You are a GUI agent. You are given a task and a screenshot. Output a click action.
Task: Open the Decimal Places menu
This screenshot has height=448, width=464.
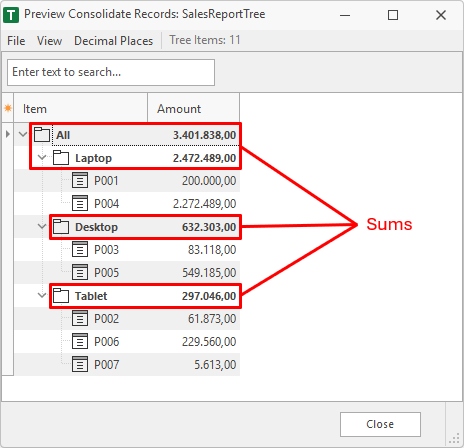[113, 41]
